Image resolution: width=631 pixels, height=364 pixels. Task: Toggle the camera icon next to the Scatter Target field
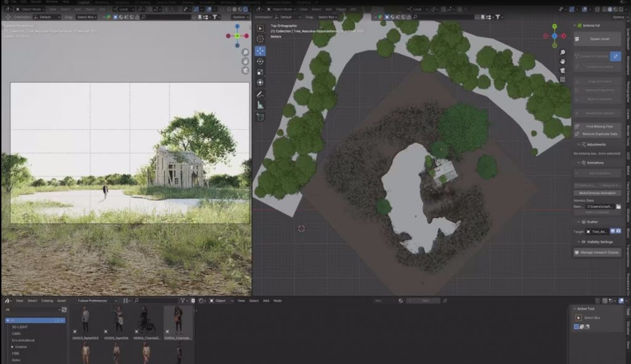(x=618, y=231)
